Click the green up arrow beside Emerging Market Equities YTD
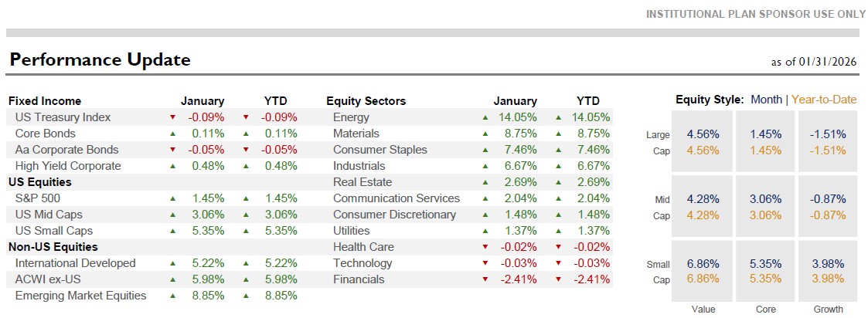Viewport: 868px width, 318px height. click(247, 296)
